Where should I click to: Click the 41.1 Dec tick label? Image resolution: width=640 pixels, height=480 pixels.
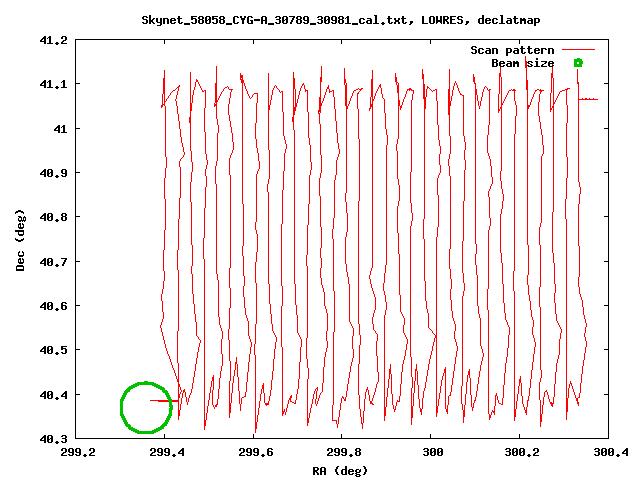pyautogui.click(x=53, y=84)
